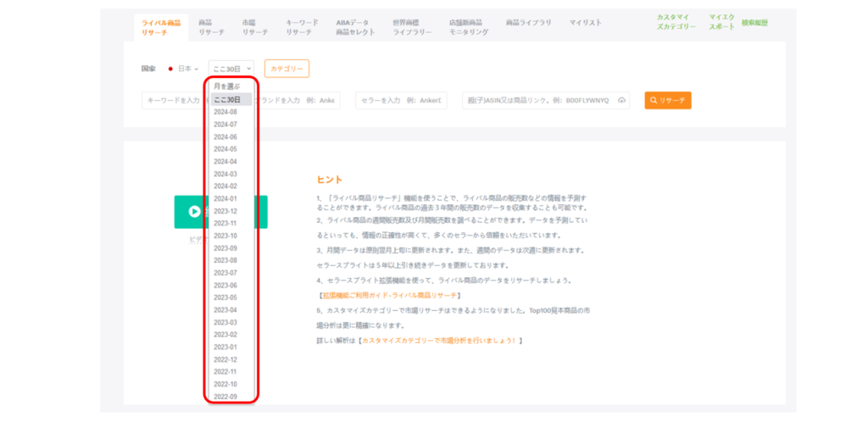Go to the キーワードリサーチ tab
This screenshot has height=422, width=868.
coord(303,26)
